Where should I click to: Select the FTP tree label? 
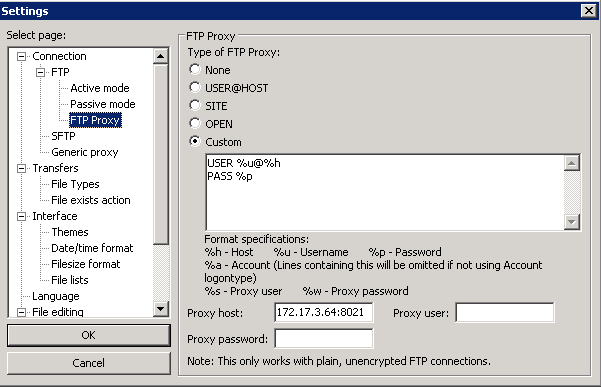coord(60,72)
